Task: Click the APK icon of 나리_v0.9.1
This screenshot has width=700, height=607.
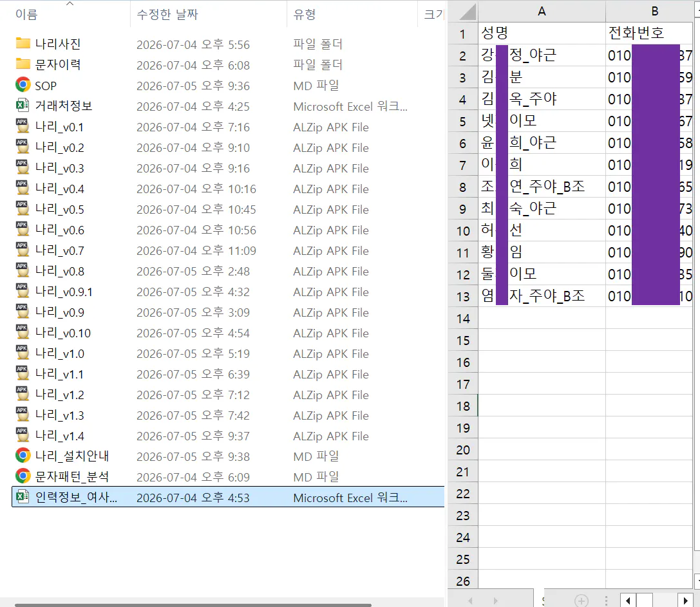Action: 23,290
